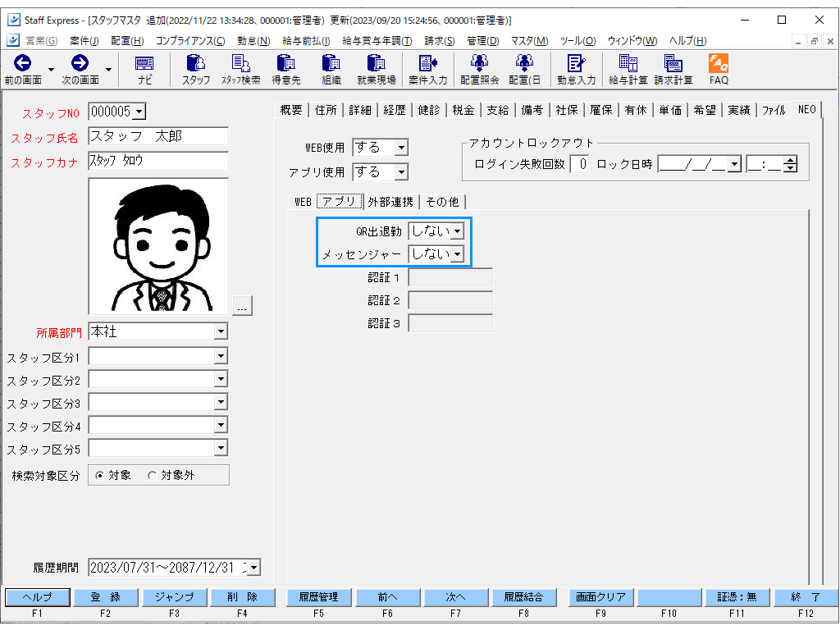Switch to the 概要 tab
This screenshot has width=840, height=630.
pos(291,110)
